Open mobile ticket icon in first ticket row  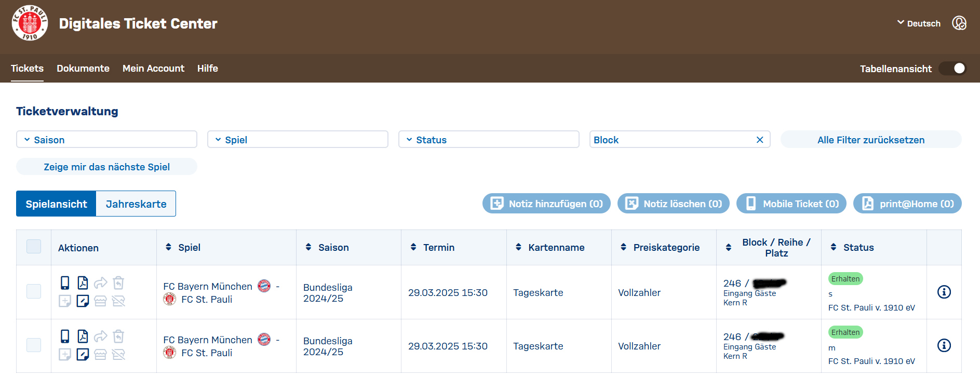click(x=65, y=282)
